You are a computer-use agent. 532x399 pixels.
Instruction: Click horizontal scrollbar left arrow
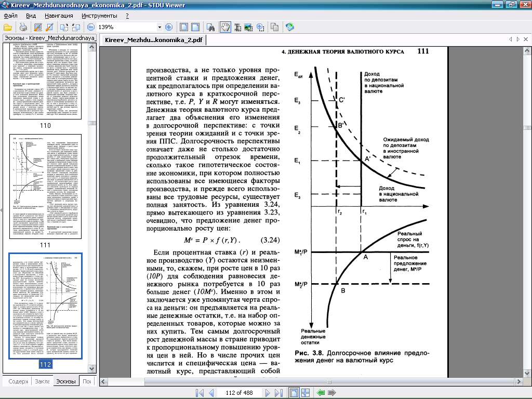pos(103,382)
